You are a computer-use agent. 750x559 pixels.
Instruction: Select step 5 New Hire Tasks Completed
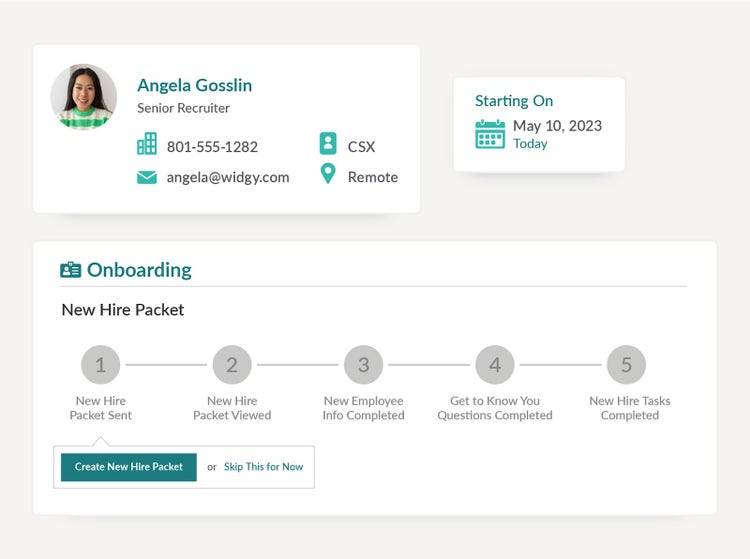[627, 365]
